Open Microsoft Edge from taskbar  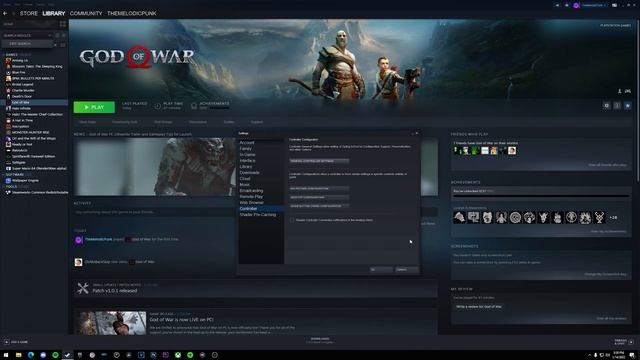(x=31, y=355)
